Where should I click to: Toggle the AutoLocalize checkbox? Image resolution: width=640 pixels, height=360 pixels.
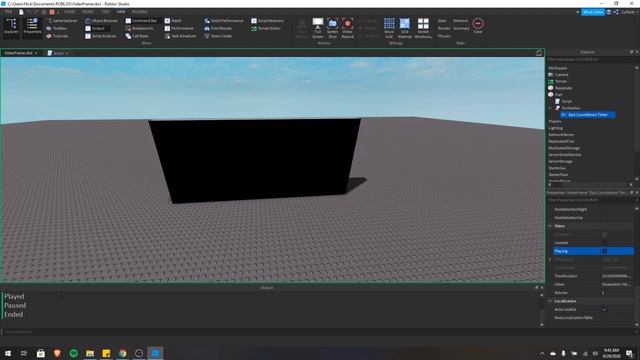pyautogui.click(x=604, y=309)
